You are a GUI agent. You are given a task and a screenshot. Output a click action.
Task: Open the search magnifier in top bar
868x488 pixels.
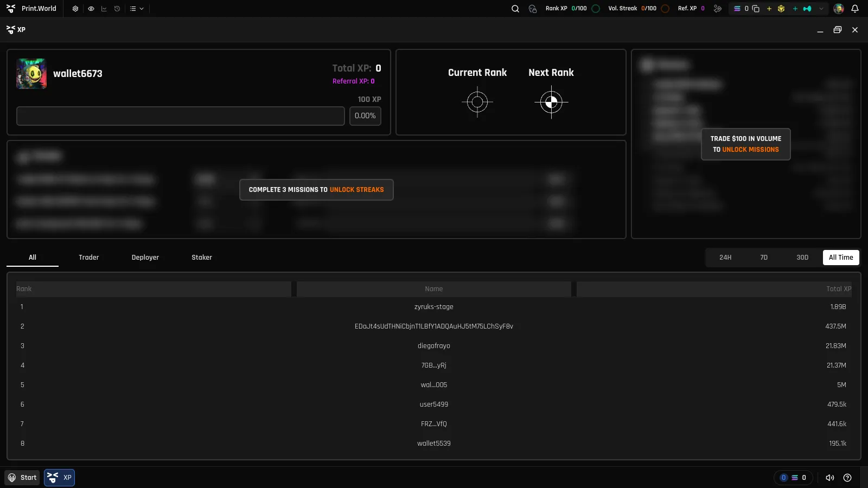(x=515, y=9)
